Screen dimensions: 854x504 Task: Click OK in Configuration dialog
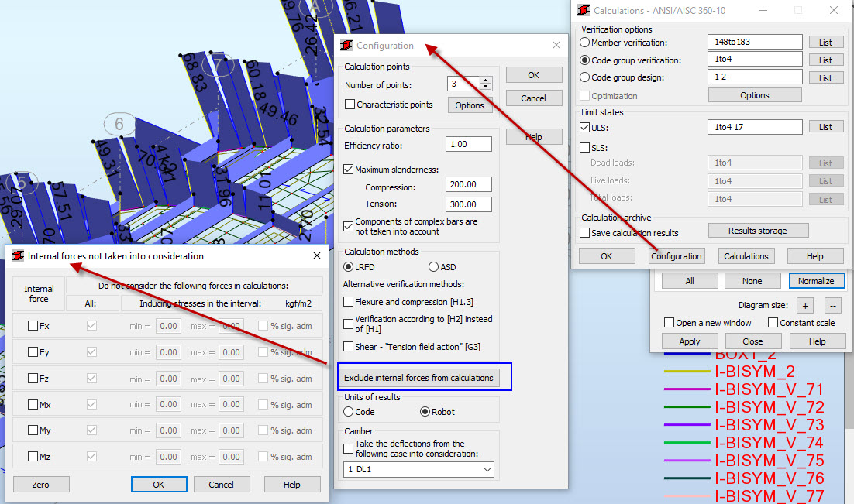pos(534,75)
